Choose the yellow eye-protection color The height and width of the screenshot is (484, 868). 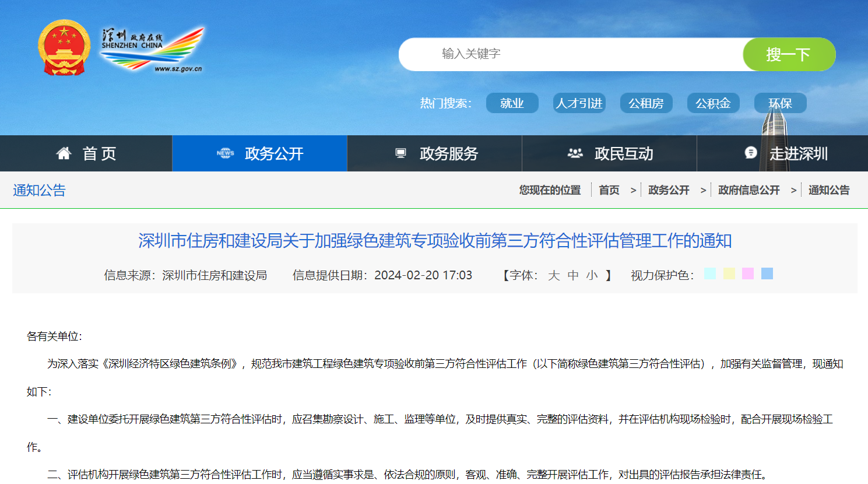point(729,273)
